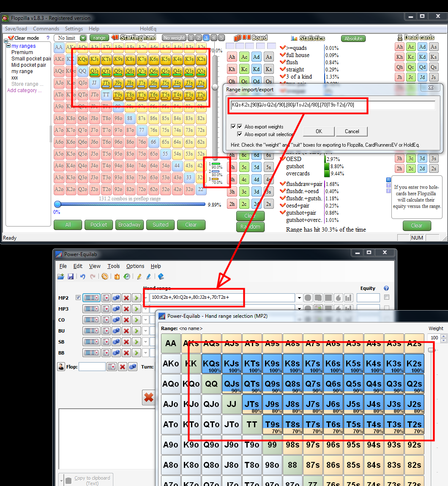
Task: Open Copy to clipboard dropdown arrow
Action: point(61,480)
